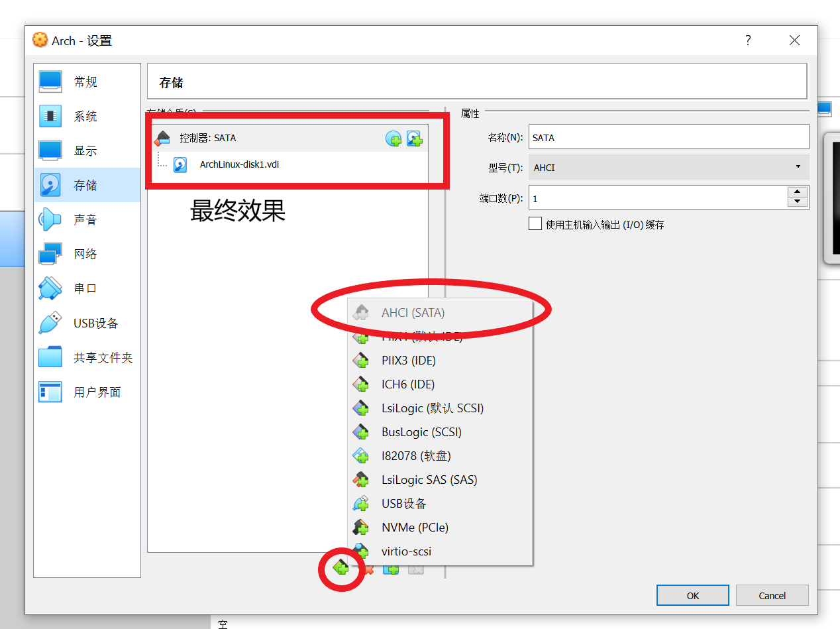Click the 端口数(P) up stepper arrow

click(x=798, y=192)
